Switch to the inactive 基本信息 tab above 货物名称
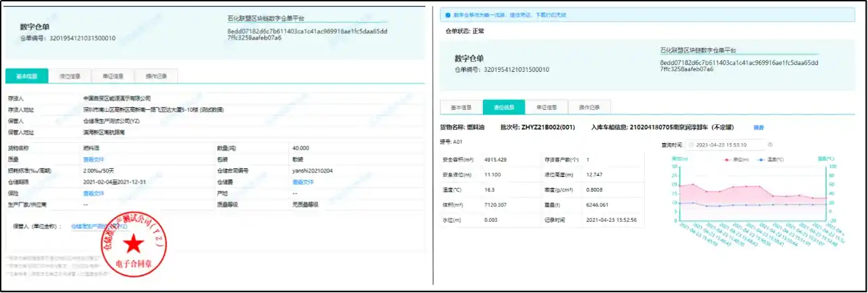Image resolution: width=868 pixels, height=293 pixels. [461, 107]
